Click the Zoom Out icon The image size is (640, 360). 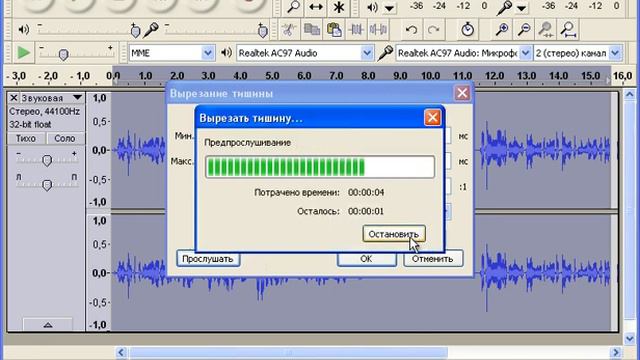pyautogui.click(x=524, y=30)
